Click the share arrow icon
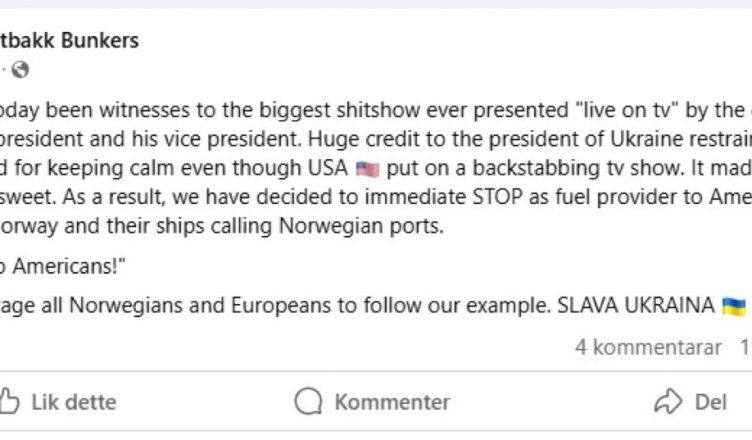The height and width of the screenshot is (440, 752). point(668,401)
